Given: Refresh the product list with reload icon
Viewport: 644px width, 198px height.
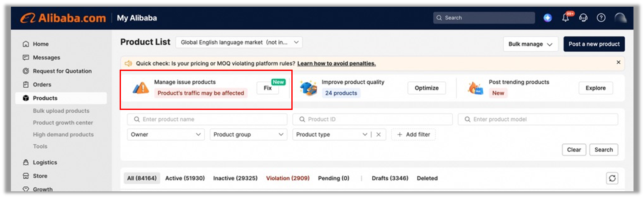Looking at the screenshot, I should [x=613, y=178].
